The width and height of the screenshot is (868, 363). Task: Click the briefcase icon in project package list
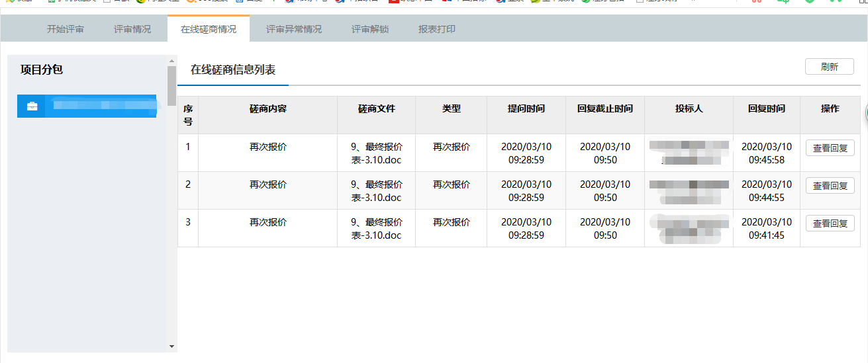(x=31, y=106)
